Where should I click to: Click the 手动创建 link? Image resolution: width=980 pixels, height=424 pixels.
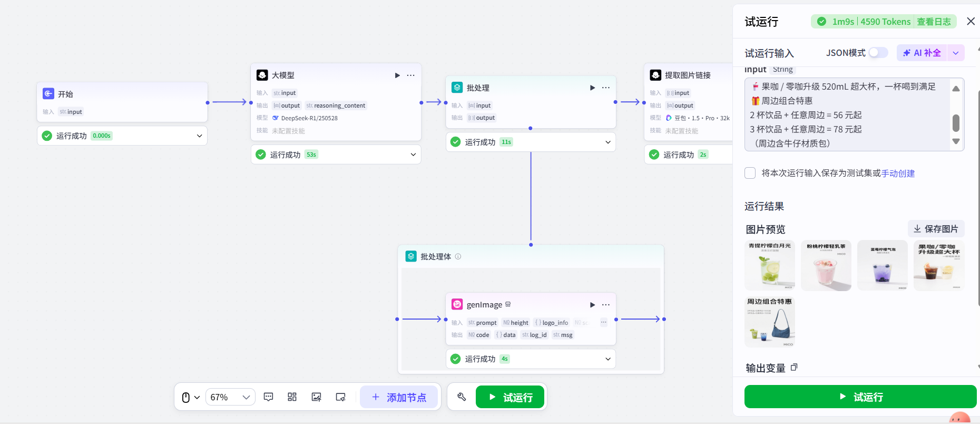pyautogui.click(x=898, y=174)
